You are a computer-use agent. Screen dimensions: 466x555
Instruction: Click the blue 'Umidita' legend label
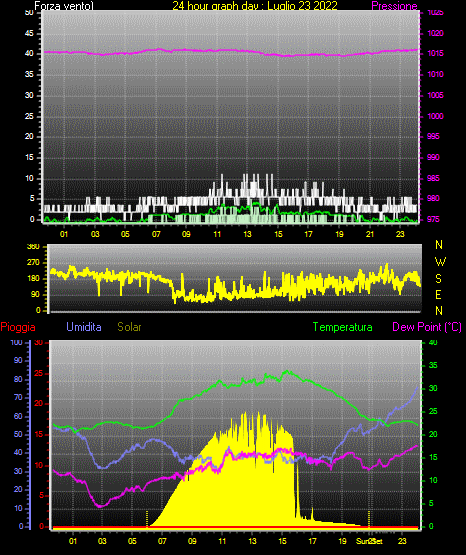pos(84,327)
